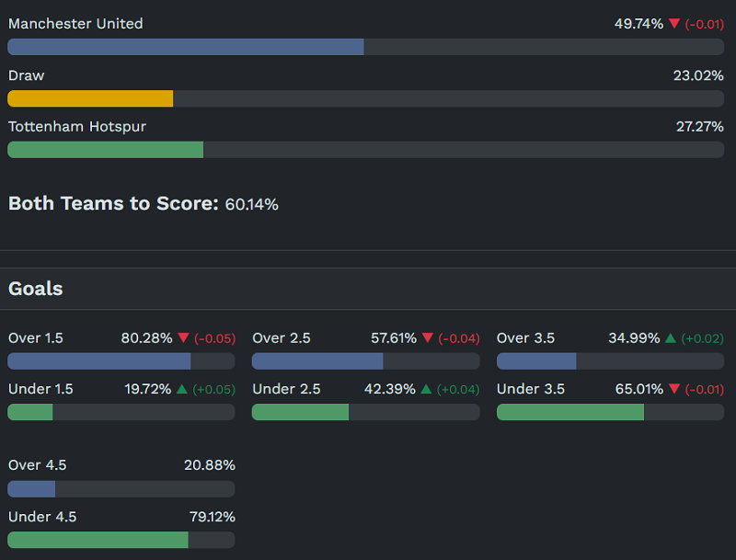
Task: Click the Tottenham Hotspur team label
Action: click(x=77, y=126)
